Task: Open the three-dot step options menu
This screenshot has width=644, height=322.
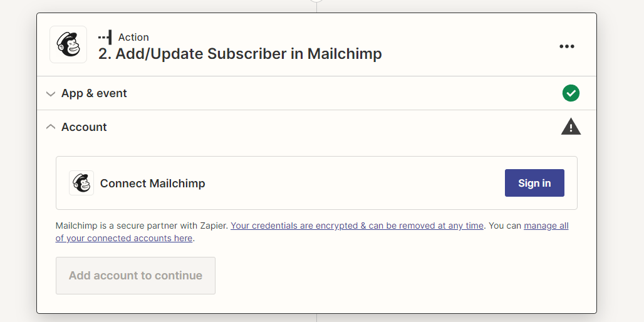Action: pyautogui.click(x=567, y=46)
